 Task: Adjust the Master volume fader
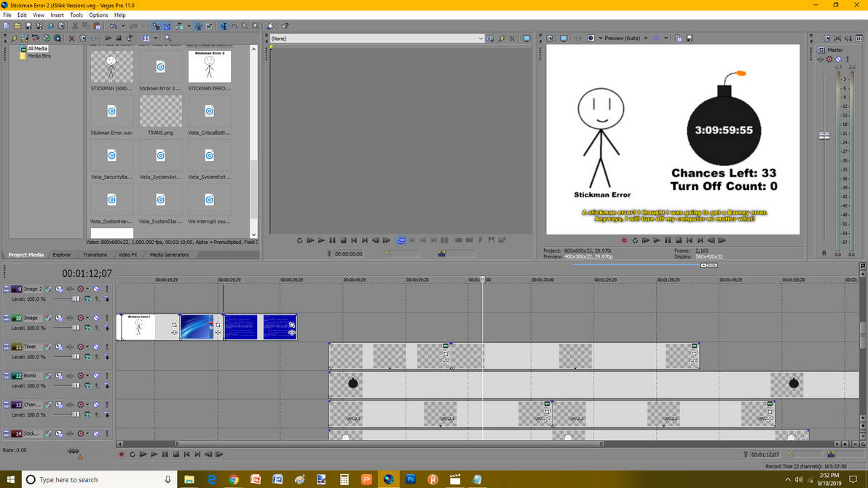click(x=824, y=135)
